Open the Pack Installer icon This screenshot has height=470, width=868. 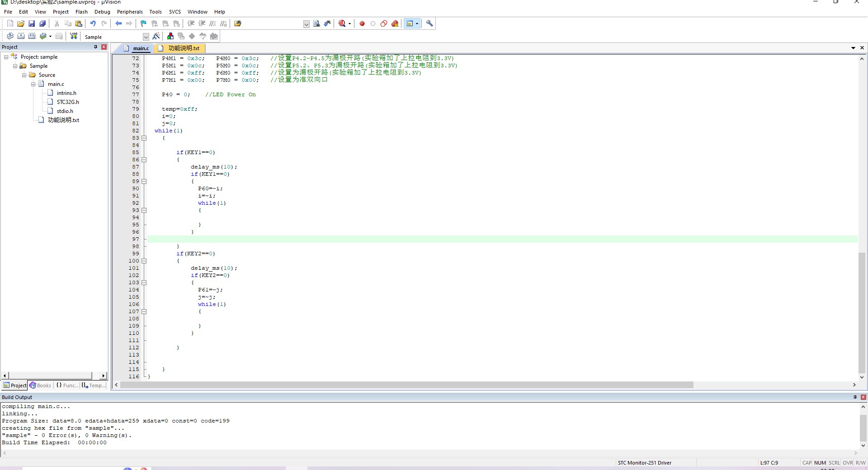point(214,36)
